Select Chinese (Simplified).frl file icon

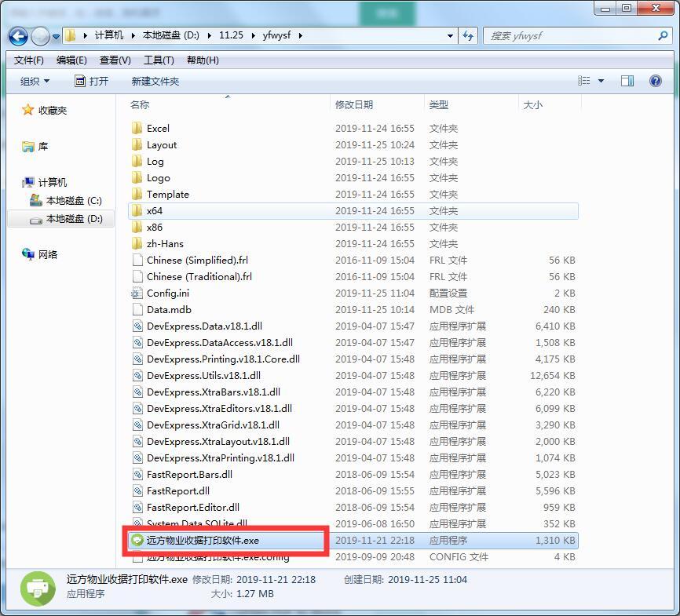(x=137, y=260)
